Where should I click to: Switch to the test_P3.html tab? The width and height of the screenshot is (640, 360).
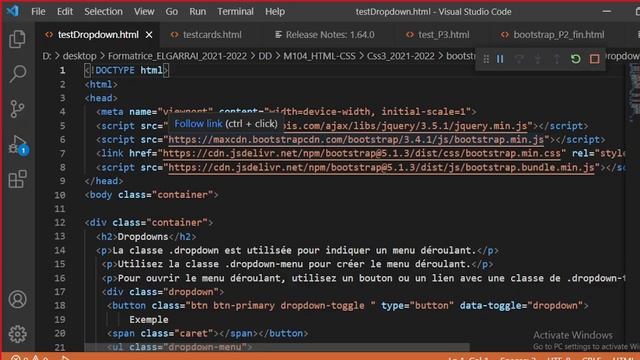point(443,35)
